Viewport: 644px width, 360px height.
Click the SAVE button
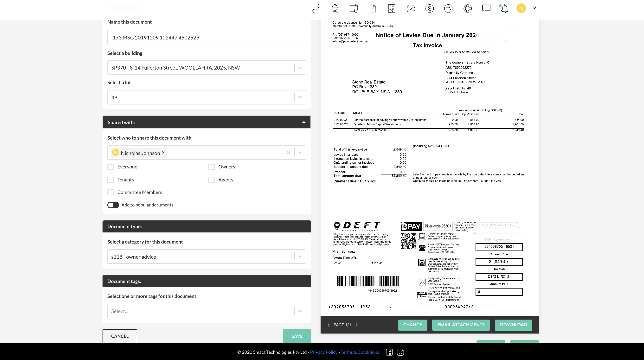point(297,336)
